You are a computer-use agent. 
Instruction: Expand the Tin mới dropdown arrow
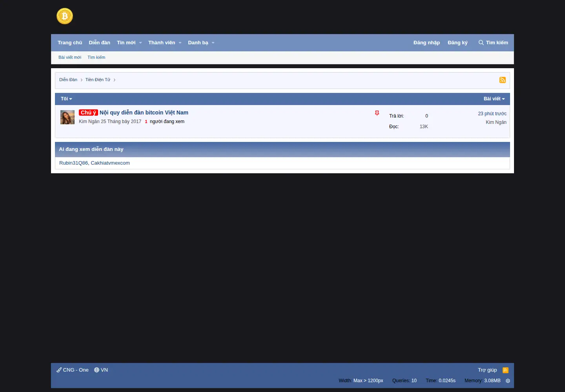pyautogui.click(x=140, y=43)
